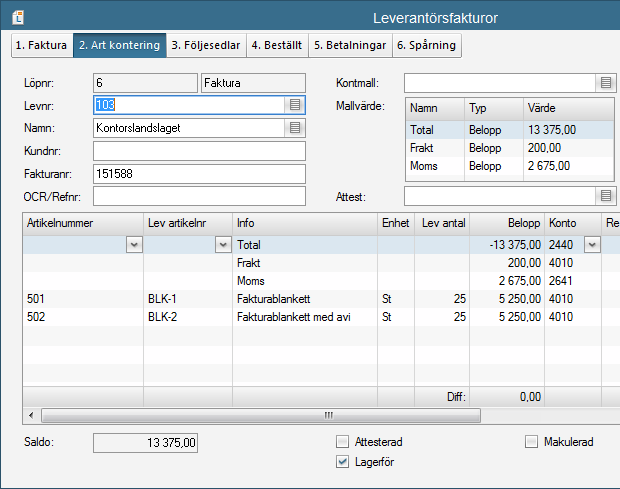Click the Konto column header
The width and height of the screenshot is (620, 489).
coord(573,223)
